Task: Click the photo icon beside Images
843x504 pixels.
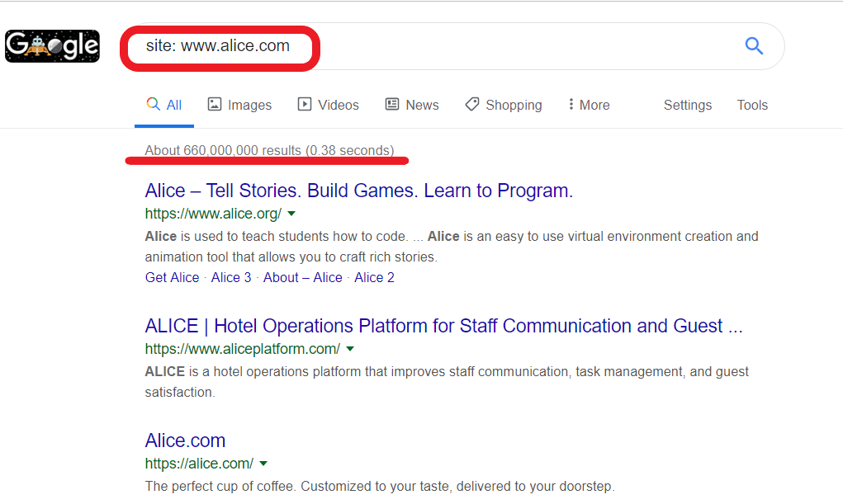Action: (x=214, y=104)
